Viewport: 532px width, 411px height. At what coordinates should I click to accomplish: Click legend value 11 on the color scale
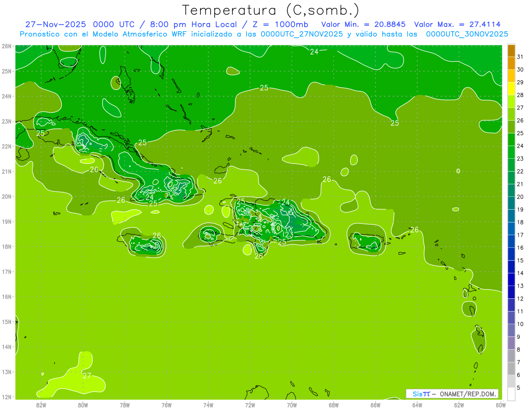pos(520,311)
